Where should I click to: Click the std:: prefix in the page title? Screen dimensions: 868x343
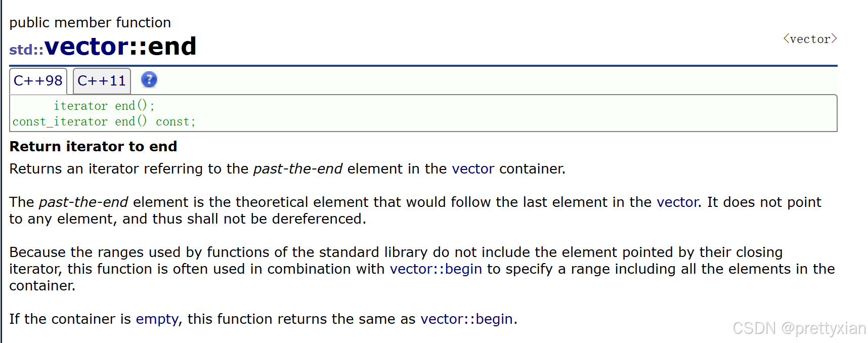(24, 50)
